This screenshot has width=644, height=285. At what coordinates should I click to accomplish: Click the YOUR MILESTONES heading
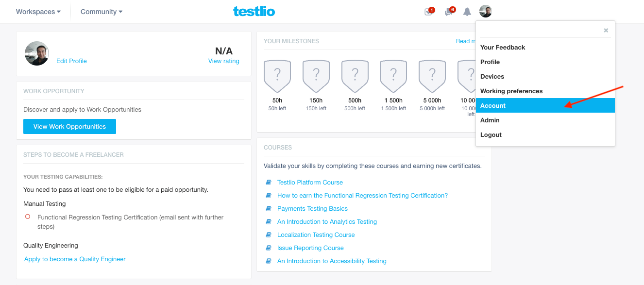coord(291,41)
